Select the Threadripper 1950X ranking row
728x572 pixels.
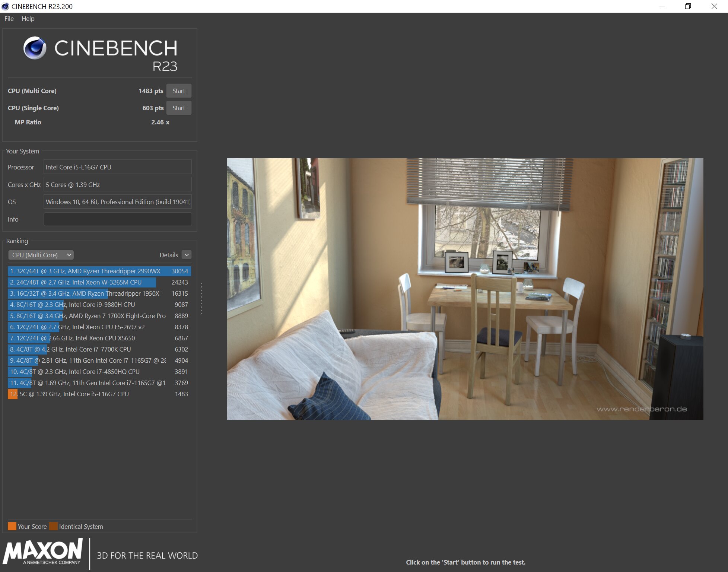point(99,293)
